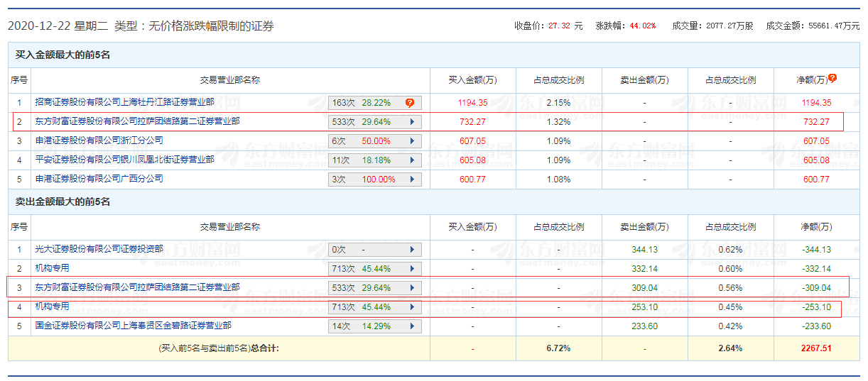Open 光大证券股份有限公司证券投资部 link
The height and width of the screenshot is (381, 868).
[x=99, y=249]
